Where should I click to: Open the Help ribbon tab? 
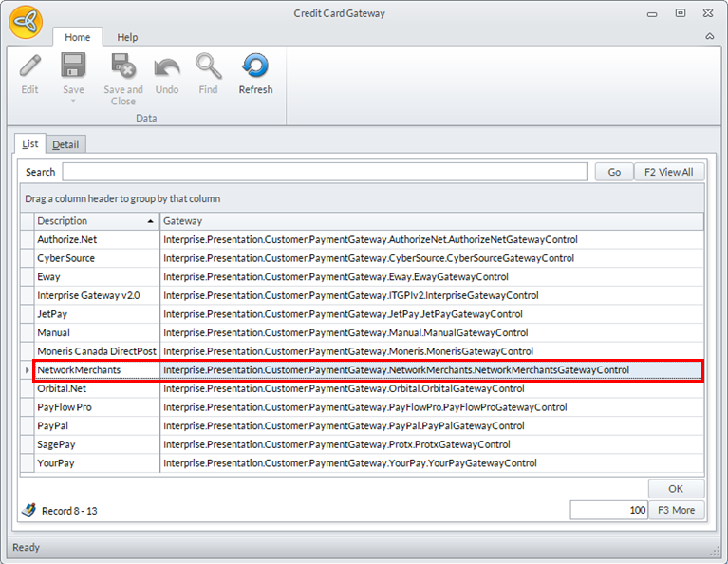(127, 37)
